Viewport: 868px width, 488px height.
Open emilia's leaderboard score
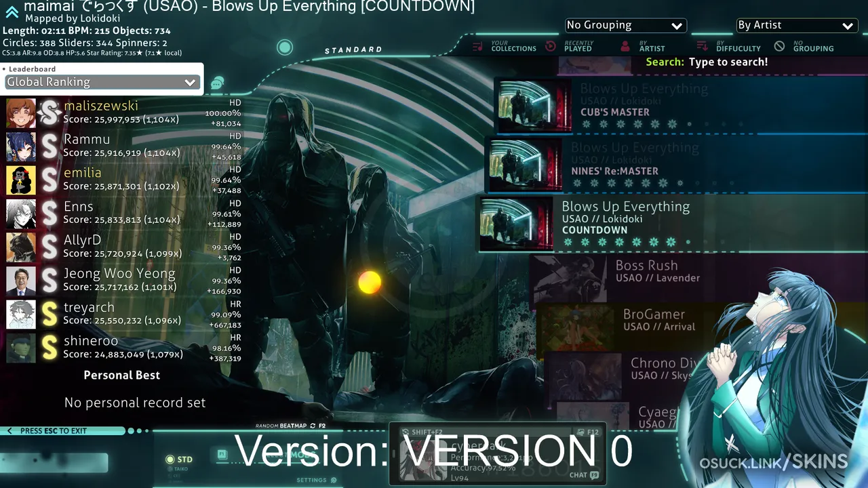point(123,180)
